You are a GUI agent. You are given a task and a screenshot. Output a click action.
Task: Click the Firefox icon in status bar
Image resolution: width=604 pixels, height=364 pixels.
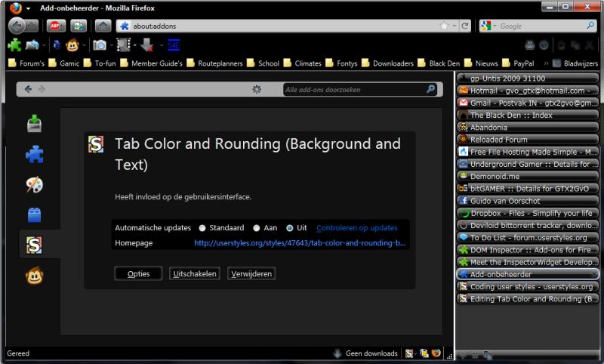pos(436,353)
